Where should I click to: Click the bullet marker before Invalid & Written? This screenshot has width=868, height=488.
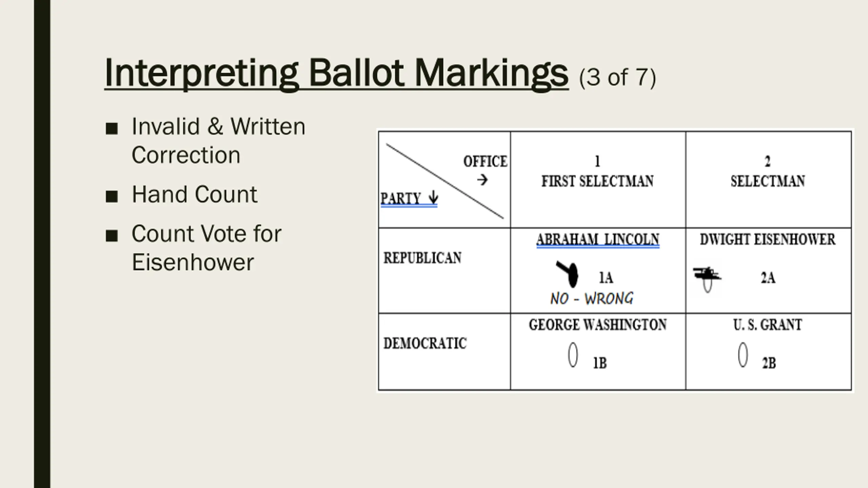point(112,128)
